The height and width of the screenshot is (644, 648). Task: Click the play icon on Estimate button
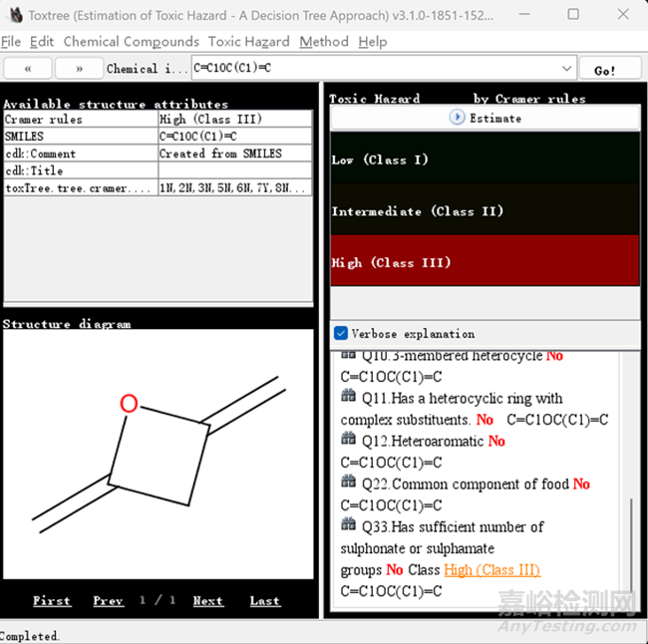point(458,118)
